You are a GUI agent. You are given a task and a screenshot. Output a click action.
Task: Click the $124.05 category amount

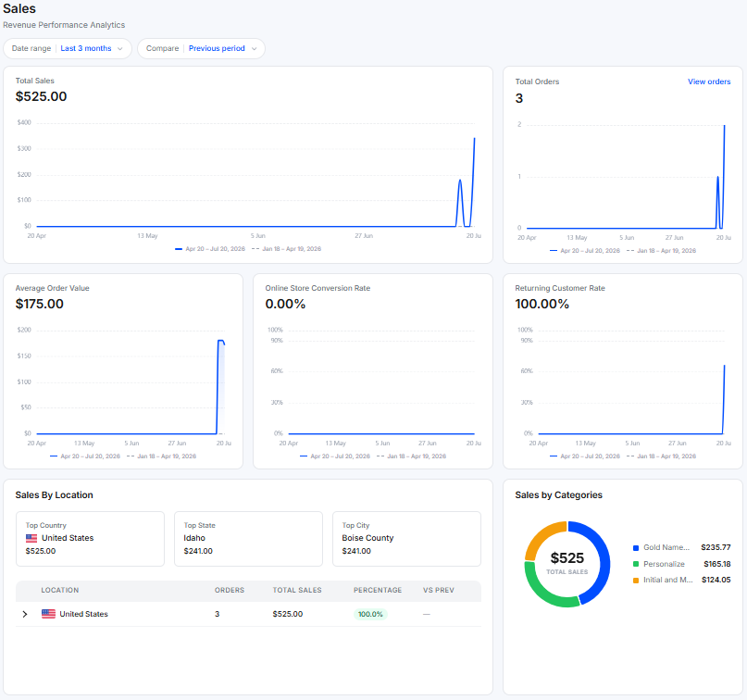pyautogui.click(x=716, y=580)
